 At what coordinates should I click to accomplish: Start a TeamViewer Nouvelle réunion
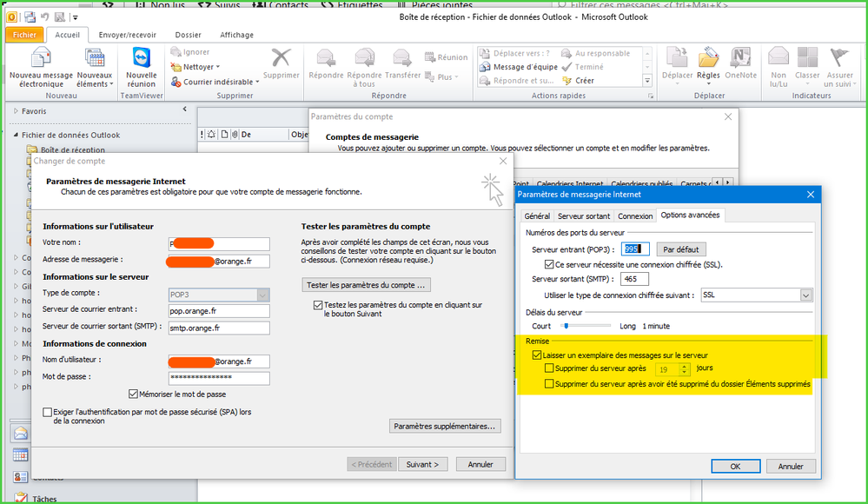pos(141,59)
